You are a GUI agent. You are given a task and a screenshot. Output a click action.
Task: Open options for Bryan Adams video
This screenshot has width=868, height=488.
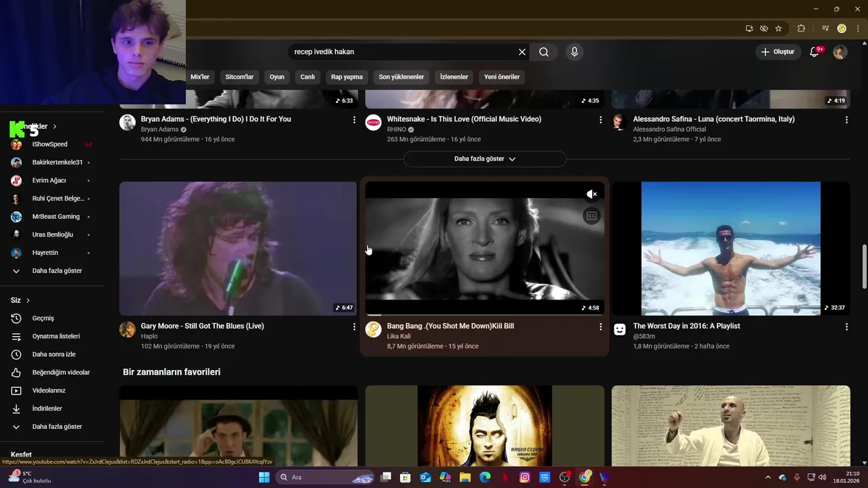354,120
